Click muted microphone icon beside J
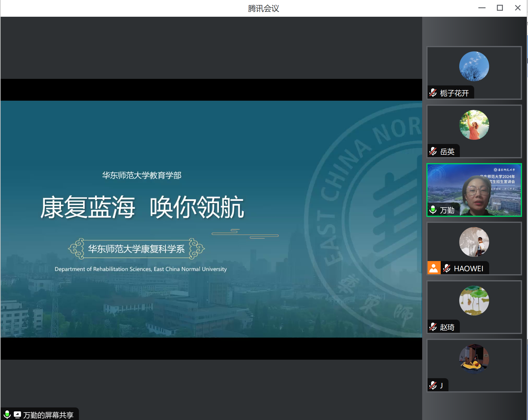This screenshot has height=420, width=528. coord(433,385)
